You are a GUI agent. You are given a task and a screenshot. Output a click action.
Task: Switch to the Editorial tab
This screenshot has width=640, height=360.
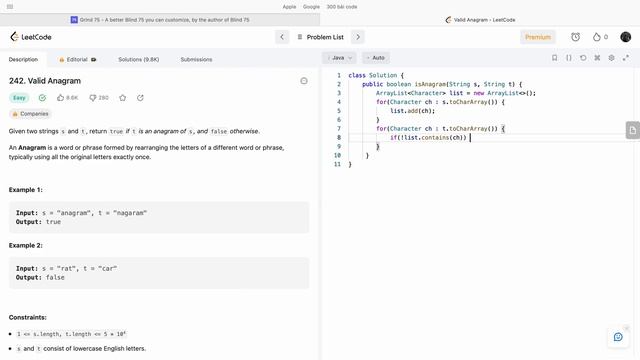click(78, 60)
